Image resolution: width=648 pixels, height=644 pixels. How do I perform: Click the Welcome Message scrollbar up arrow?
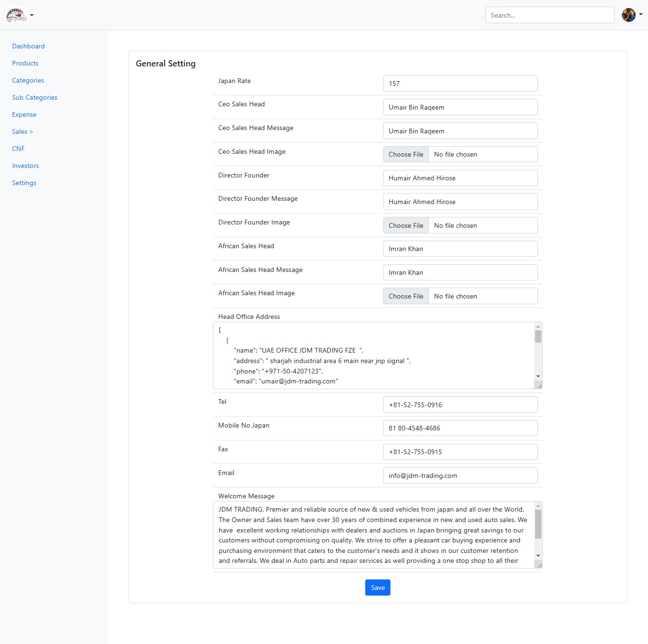[x=538, y=506]
